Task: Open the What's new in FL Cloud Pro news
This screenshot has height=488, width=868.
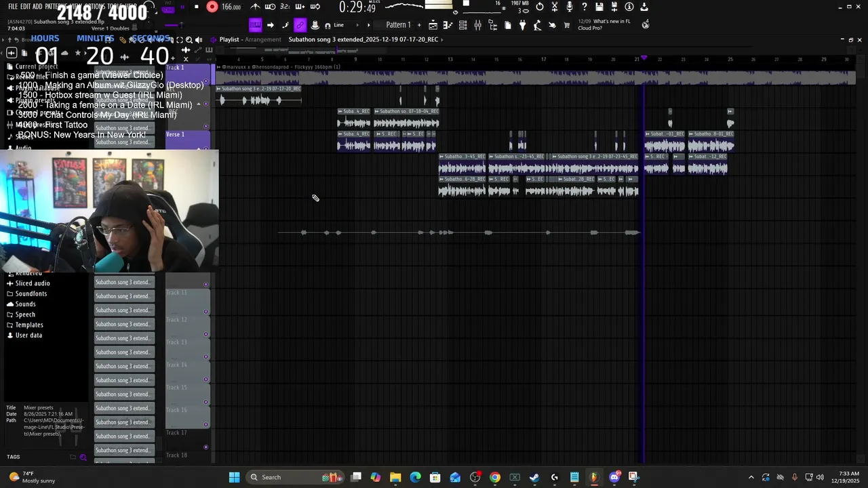Action: tap(604, 24)
